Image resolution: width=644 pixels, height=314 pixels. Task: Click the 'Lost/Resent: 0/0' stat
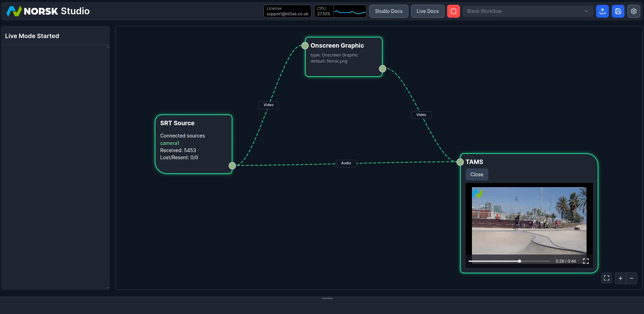tap(179, 158)
